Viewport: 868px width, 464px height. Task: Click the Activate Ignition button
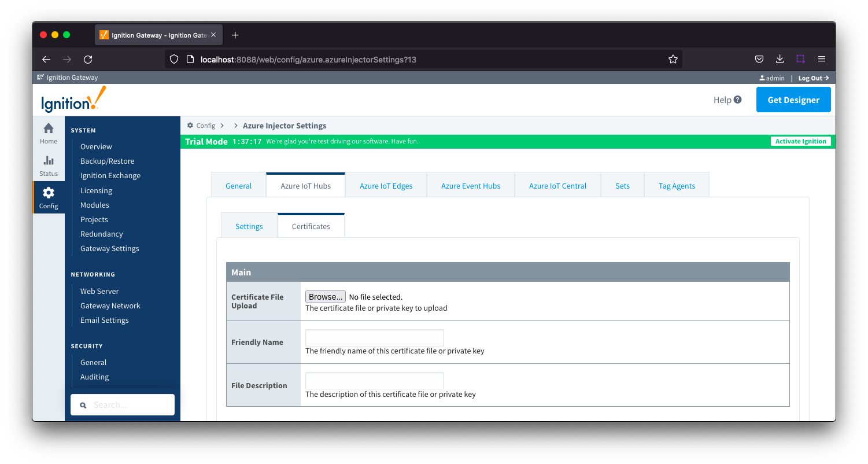800,141
